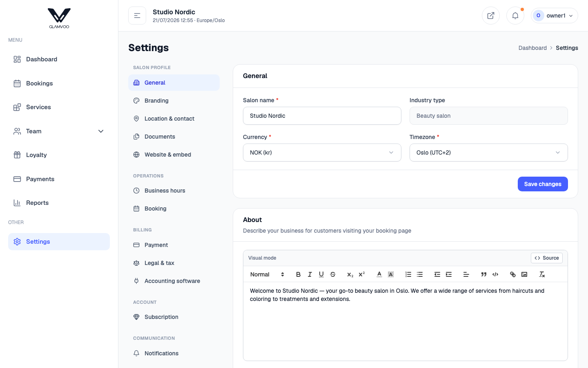The width and height of the screenshot is (588, 368).
Task: Select Settings in the main menu
Action: (x=59, y=242)
